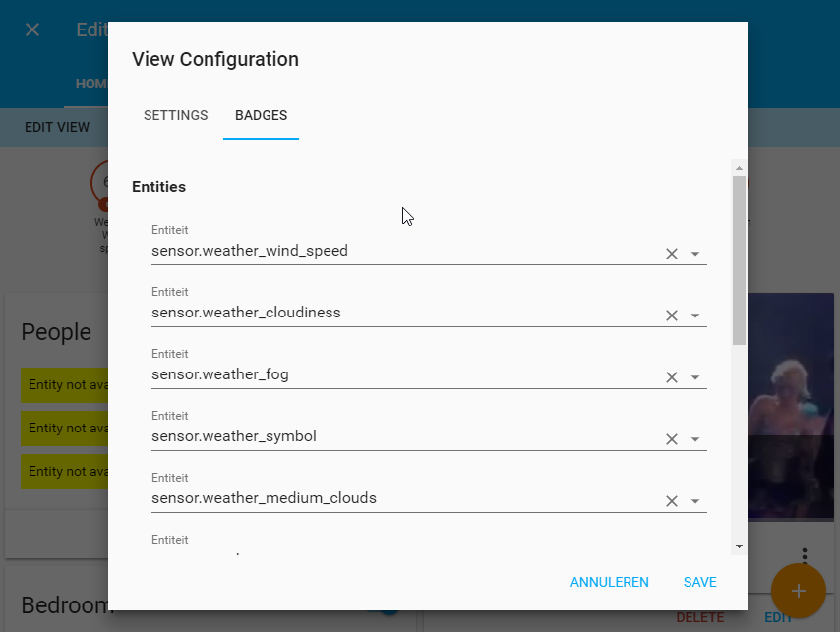
Task: Click the Annuleren button
Action: (610, 582)
